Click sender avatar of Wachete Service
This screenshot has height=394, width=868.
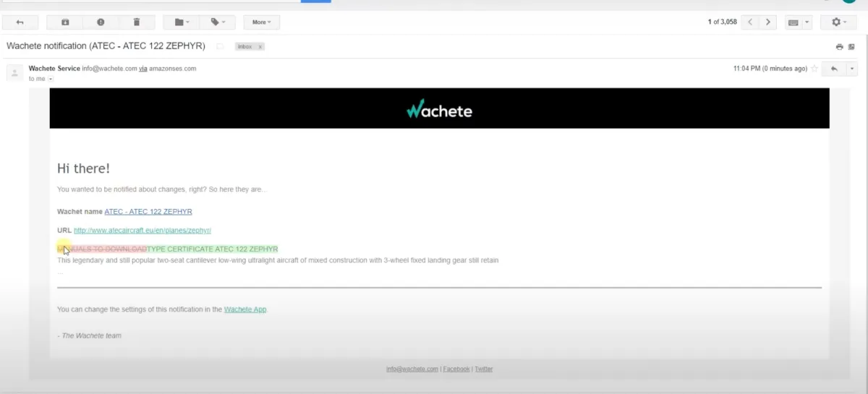[x=14, y=72]
